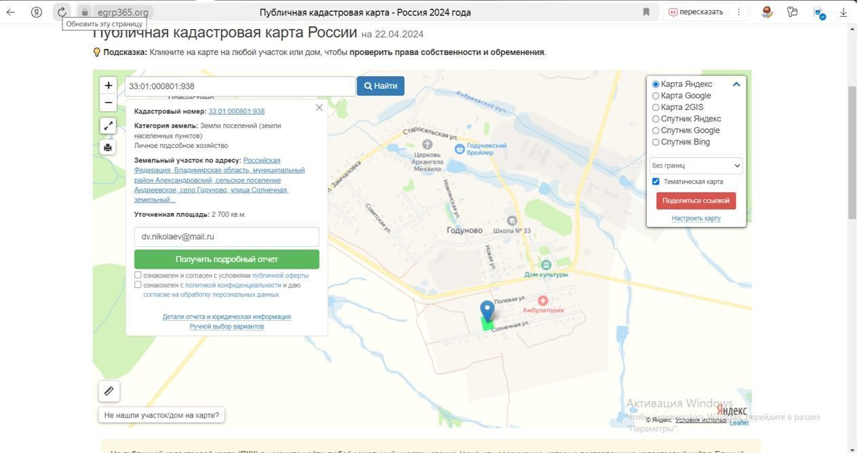Select the Карта 2GIS radio option
The height and width of the screenshot is (453, 868).
coord(656,107)
